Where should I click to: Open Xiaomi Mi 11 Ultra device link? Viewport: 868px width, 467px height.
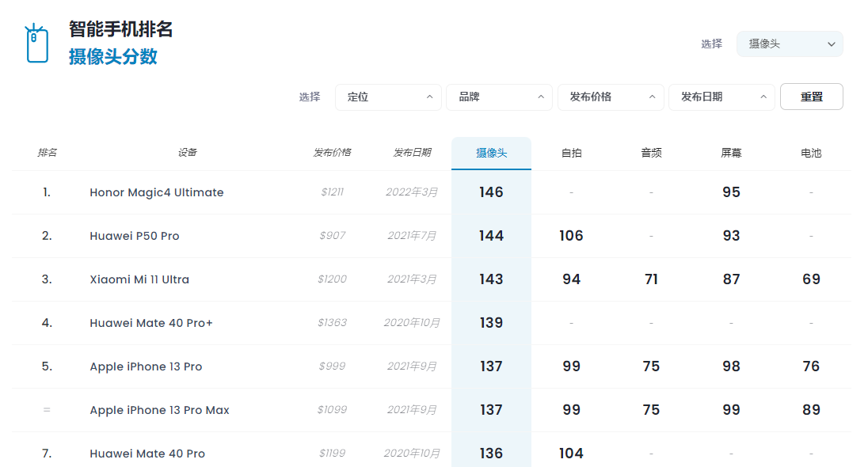coord(139,279)
